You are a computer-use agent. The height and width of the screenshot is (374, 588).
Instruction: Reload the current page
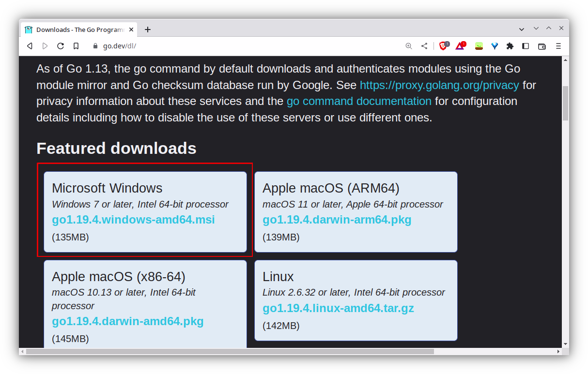60,46
